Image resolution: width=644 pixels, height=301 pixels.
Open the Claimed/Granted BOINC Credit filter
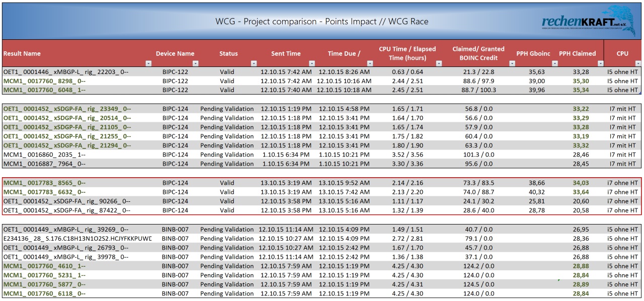512,63
